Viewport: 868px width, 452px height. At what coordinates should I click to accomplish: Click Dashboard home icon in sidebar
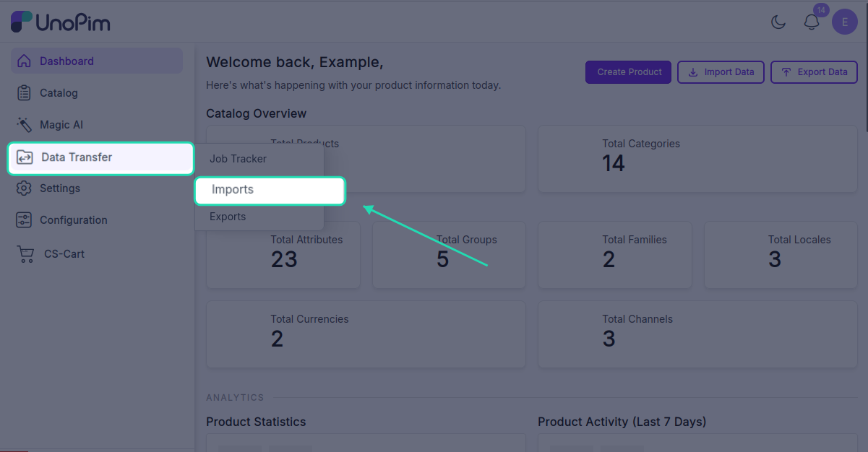click(x=25, y=61)
